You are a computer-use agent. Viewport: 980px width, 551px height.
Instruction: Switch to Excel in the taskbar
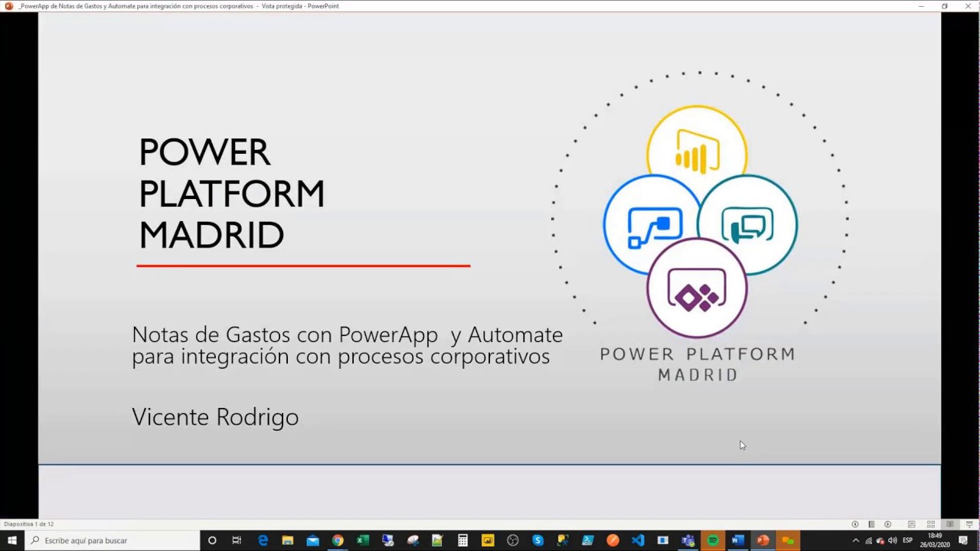(363, 540)
